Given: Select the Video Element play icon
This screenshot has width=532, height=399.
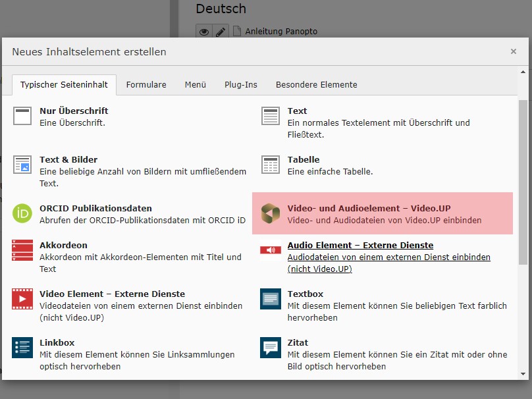Looking at the screenshot, I should coord(22,299).
